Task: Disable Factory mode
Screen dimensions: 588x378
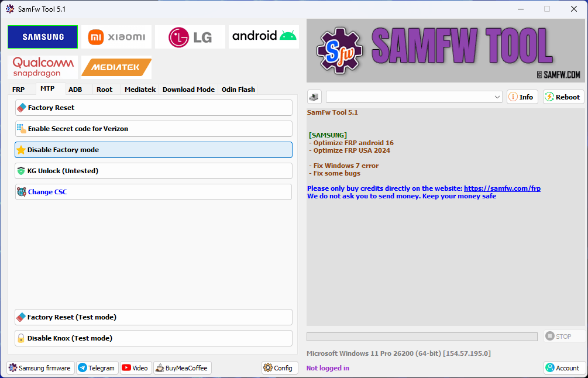Action: (153, 150)
